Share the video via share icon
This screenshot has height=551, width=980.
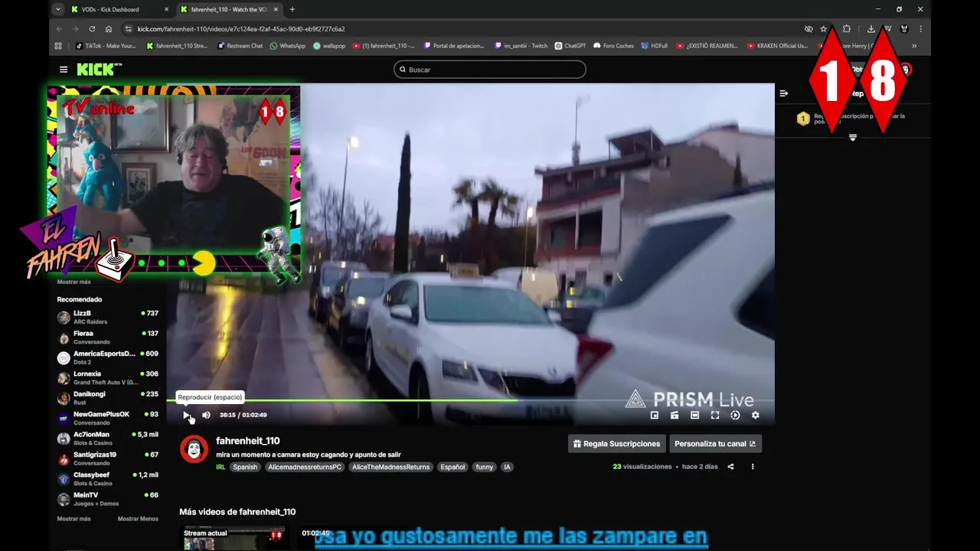click(x=730, y=466)
